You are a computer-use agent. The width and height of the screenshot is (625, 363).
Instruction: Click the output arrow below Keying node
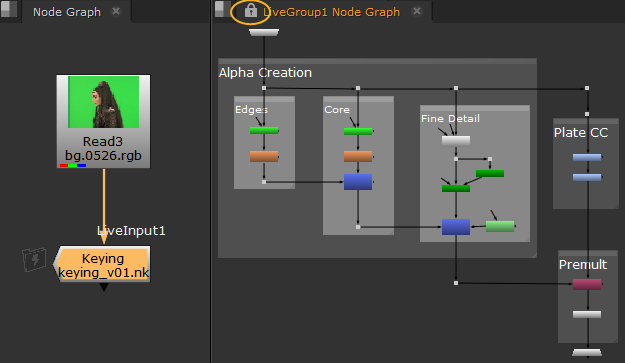pos(104,287)
